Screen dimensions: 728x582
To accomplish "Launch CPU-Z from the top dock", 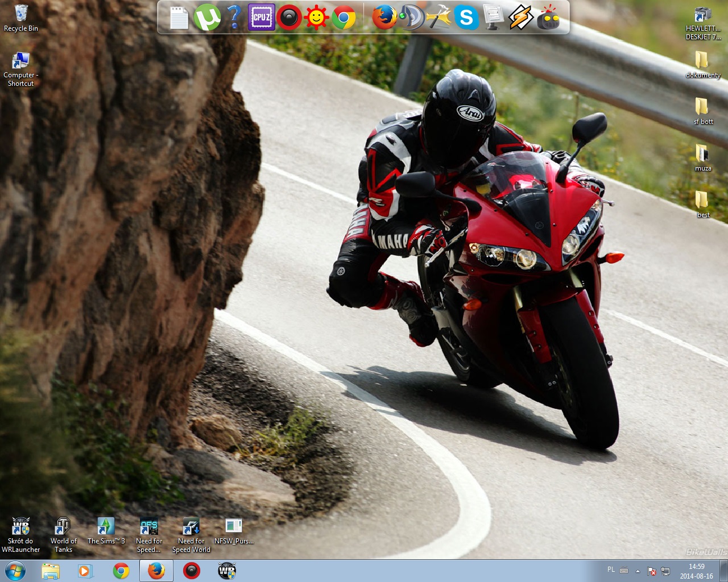I will pyautogui.click(x=262, y=18).
